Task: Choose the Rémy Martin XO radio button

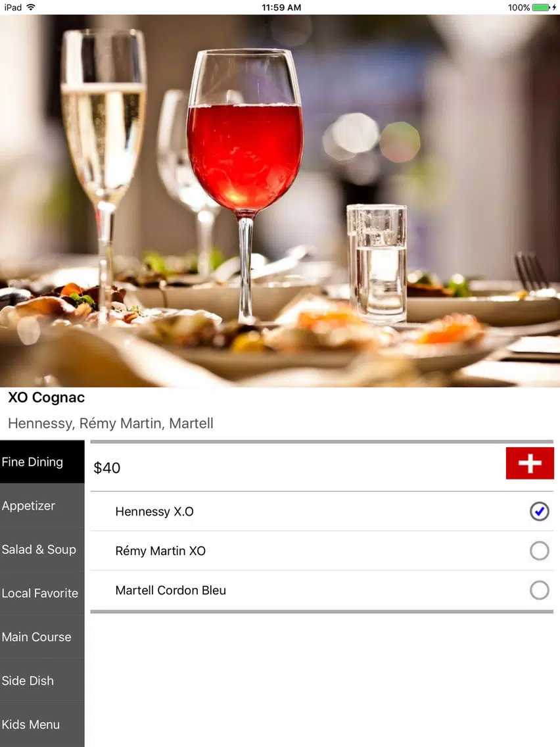Action: [x=539, y=551]
